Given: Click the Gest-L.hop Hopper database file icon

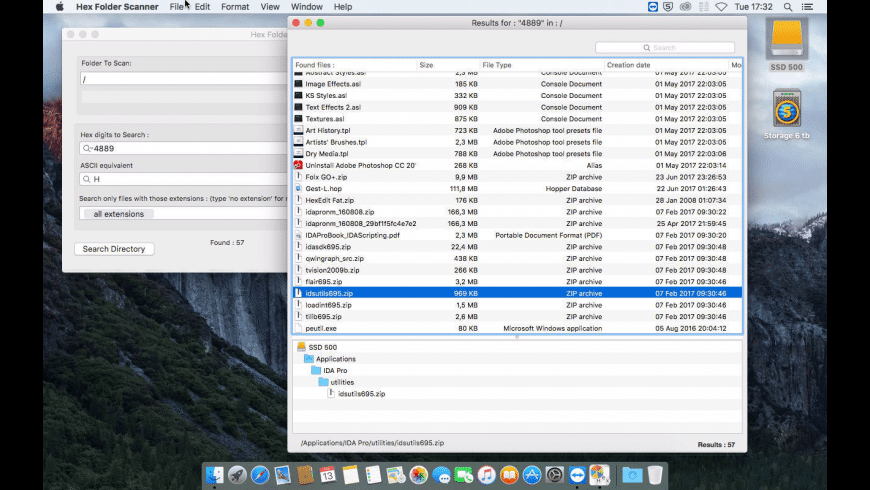Looking at the screenshot, I should pyautogui.click(x=298, y=188).
